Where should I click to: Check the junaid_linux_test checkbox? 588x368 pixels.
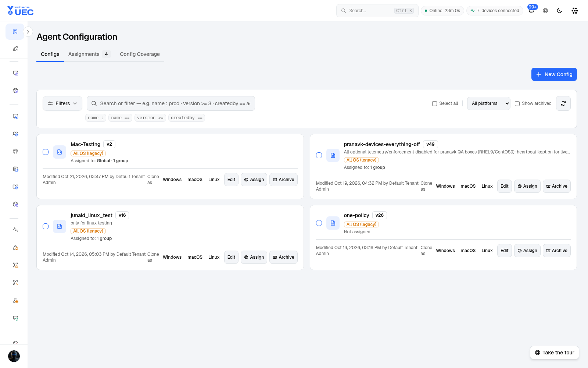click(x=46, y=226)
